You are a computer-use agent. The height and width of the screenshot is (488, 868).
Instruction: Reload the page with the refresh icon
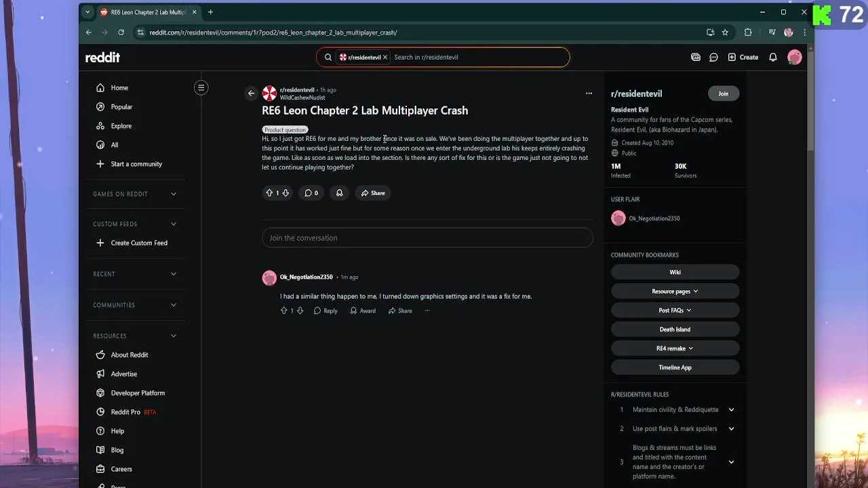(121, 32)
